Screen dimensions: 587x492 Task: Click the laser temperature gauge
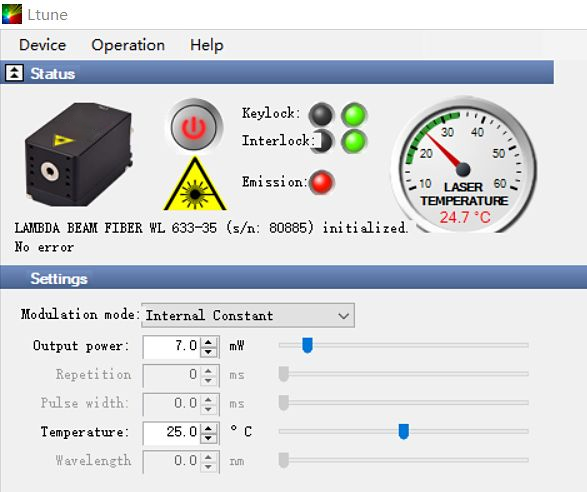tap(464, 165)
